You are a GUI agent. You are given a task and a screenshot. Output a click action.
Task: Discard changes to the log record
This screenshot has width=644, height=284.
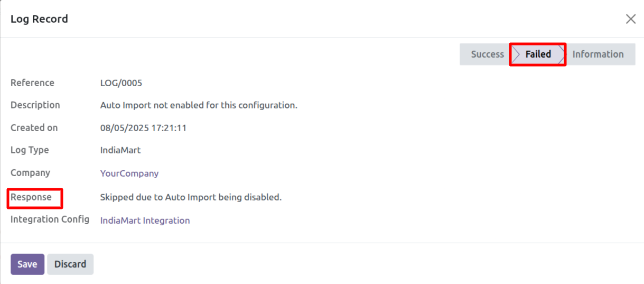(70, 264)
